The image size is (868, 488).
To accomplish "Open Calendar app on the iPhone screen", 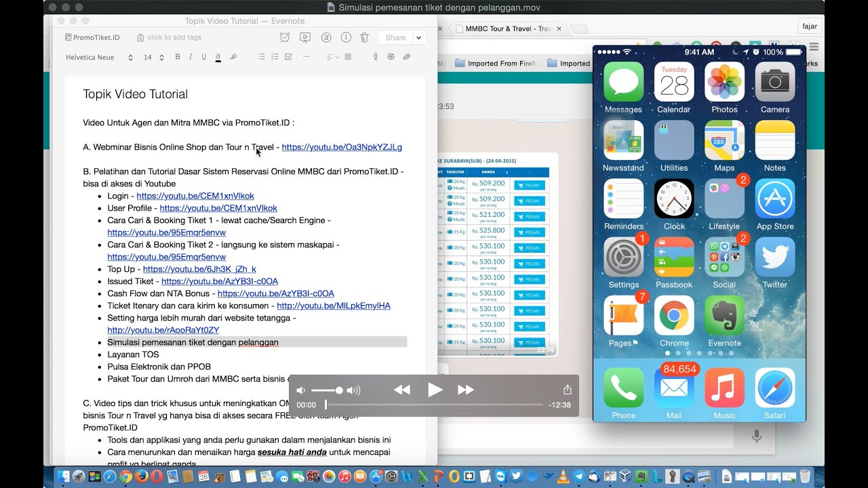I will [674, 82].
